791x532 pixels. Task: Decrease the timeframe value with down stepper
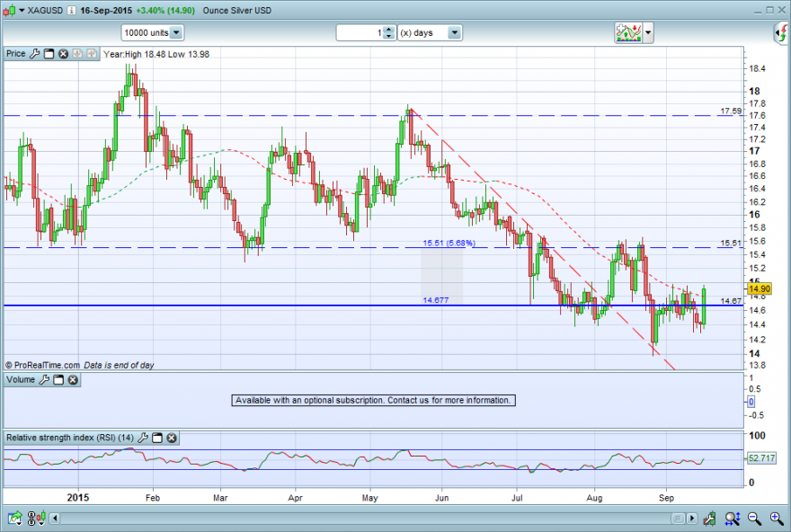388,36
